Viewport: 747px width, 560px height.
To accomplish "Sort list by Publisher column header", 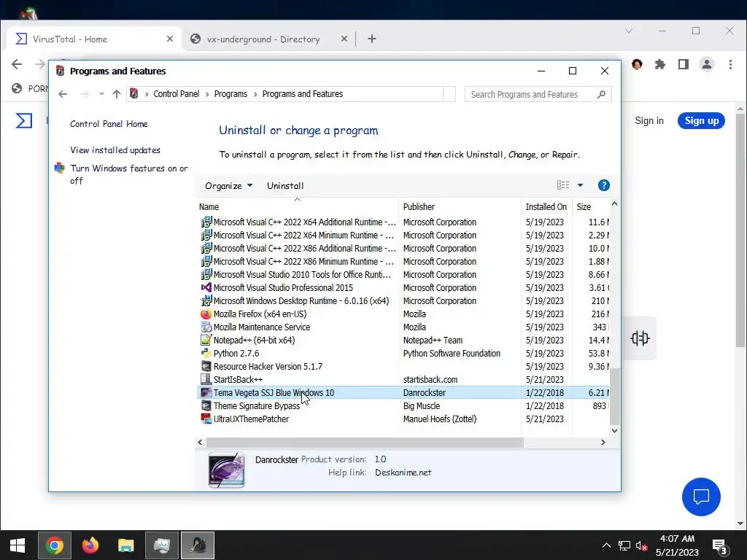I will pyautogui.click(x=419, y=206).
